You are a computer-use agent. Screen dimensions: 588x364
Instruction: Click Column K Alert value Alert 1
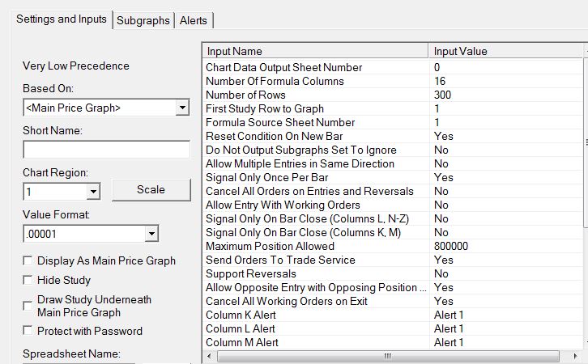pyautogui.click(x=449, y=315)
